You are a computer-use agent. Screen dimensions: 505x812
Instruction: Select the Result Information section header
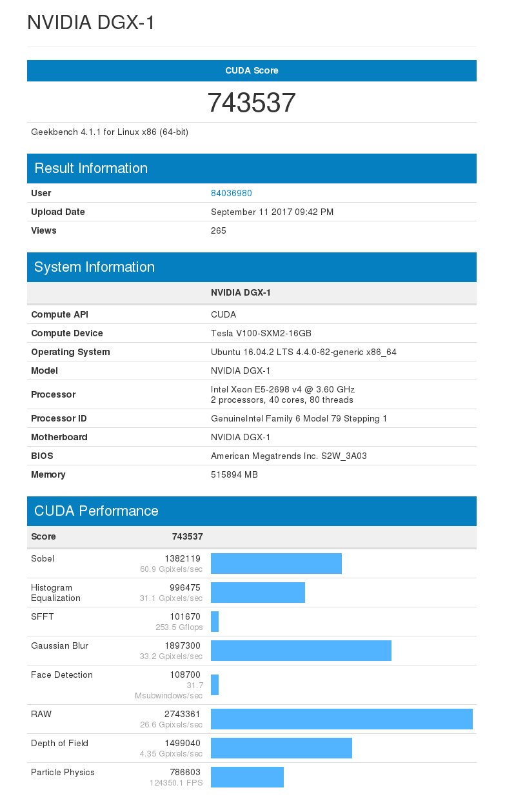pos(91,168)
